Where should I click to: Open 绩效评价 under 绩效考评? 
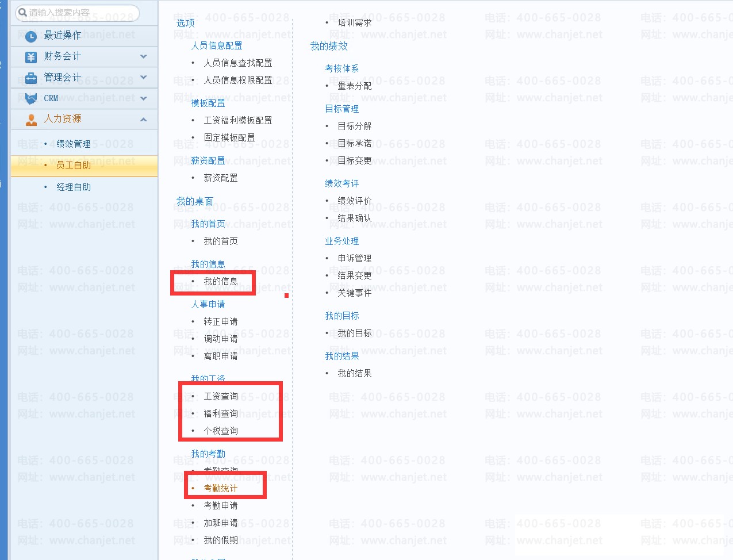pos(354,201)
